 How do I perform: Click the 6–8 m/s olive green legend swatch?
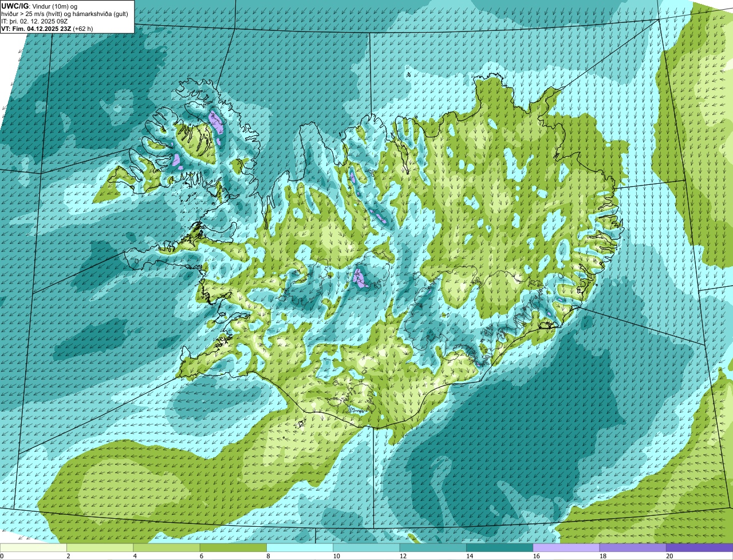233,547
